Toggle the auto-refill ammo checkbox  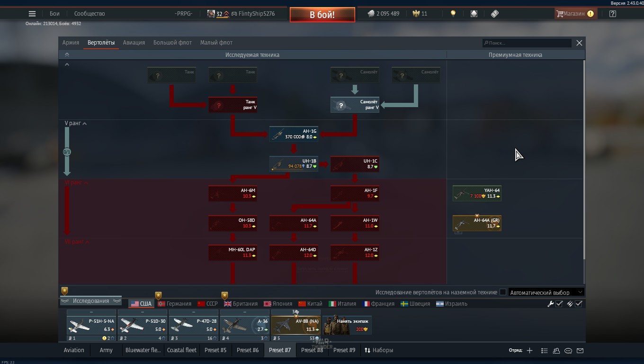579,304
